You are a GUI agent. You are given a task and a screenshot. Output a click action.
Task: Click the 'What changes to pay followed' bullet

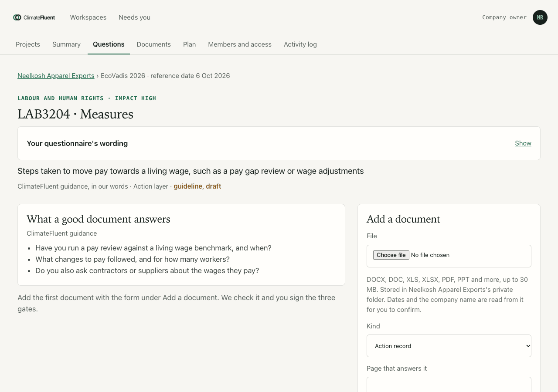[133, 260]
